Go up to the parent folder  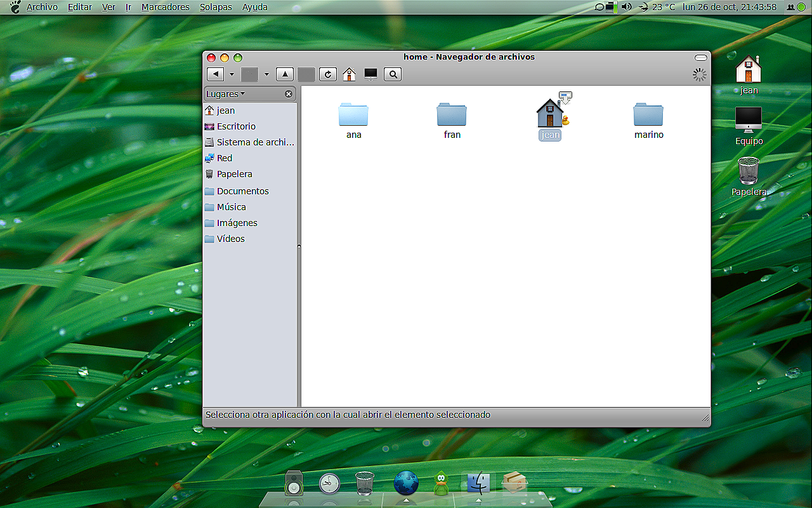(285, 74)
